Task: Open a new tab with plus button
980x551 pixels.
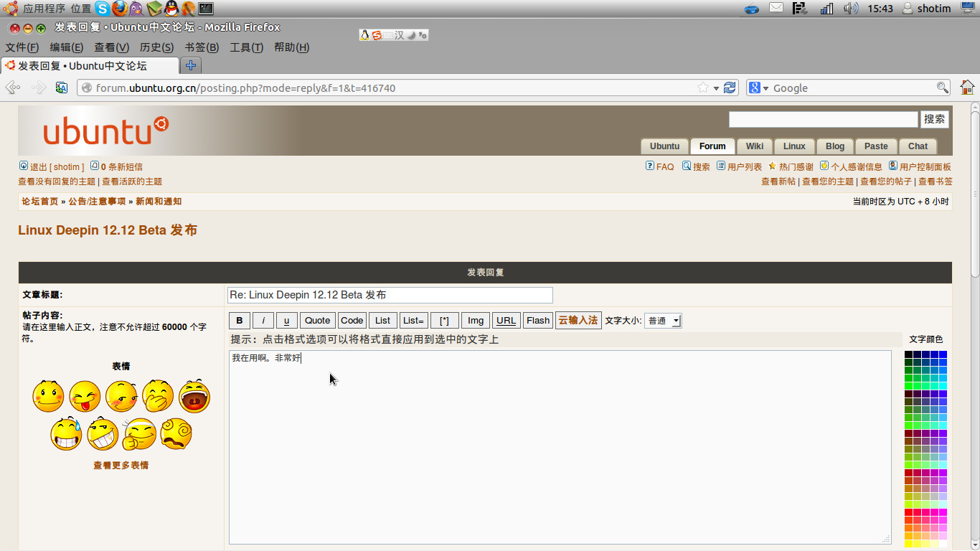Action: [x=191, y=65]
